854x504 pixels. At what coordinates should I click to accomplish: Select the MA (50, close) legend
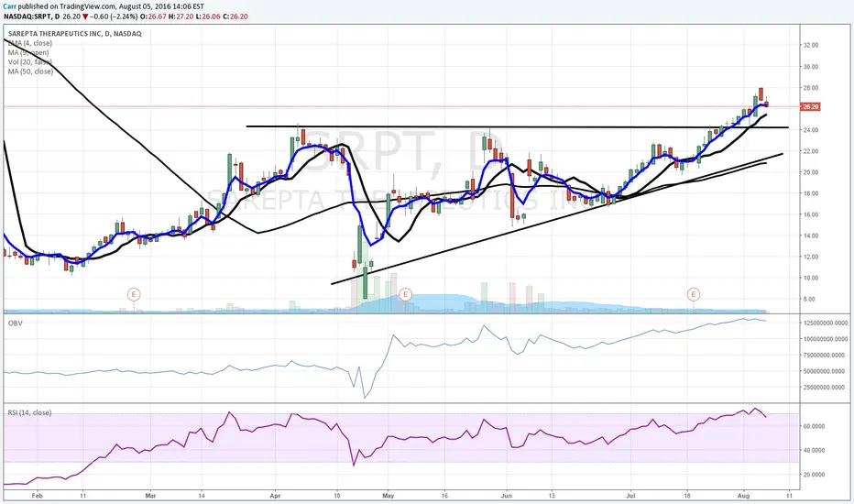click(30, 71)
